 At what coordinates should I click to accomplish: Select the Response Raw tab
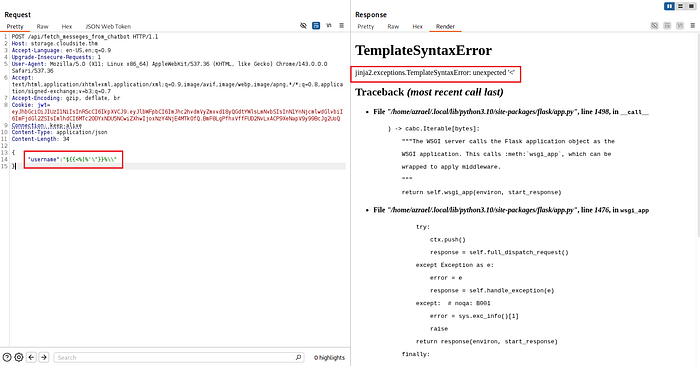(x=393, y=26)
